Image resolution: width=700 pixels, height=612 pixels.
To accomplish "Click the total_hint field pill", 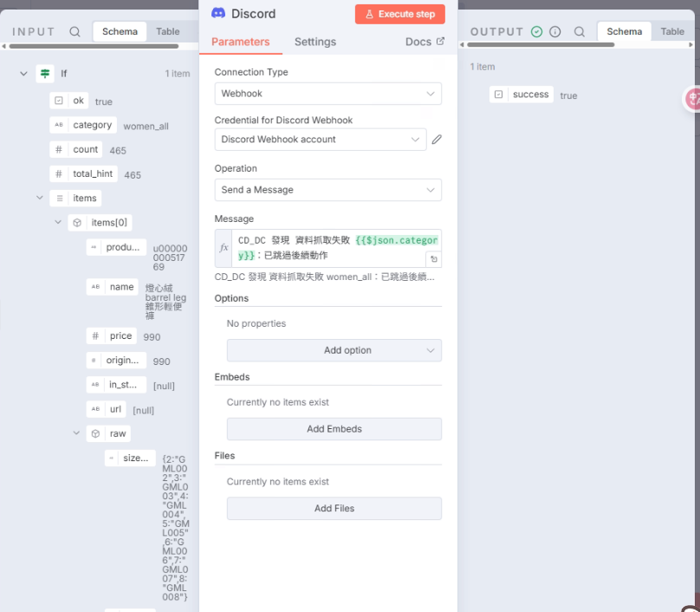I will (83, 173).
